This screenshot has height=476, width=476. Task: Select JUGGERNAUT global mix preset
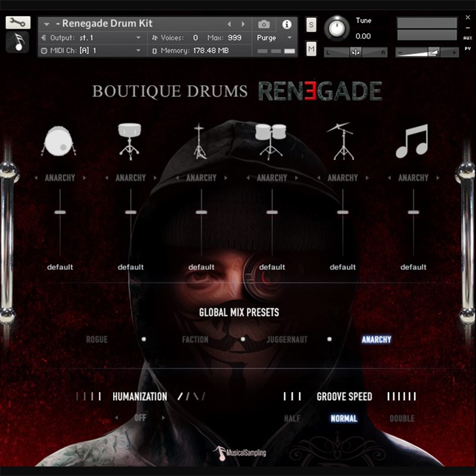[x=287, y=339]
